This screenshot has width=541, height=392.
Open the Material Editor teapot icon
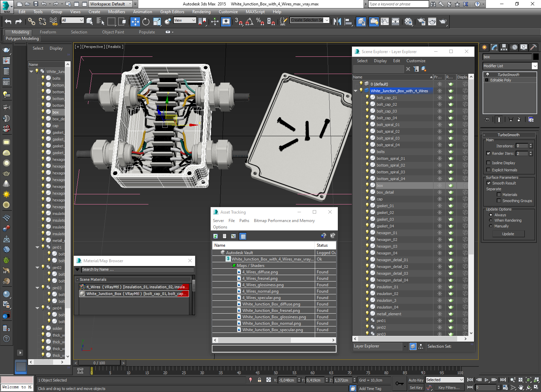pos(408,22)
